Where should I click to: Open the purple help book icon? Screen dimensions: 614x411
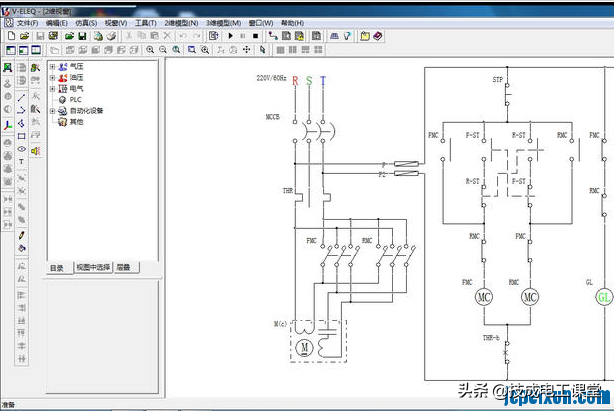click(377, 36)
